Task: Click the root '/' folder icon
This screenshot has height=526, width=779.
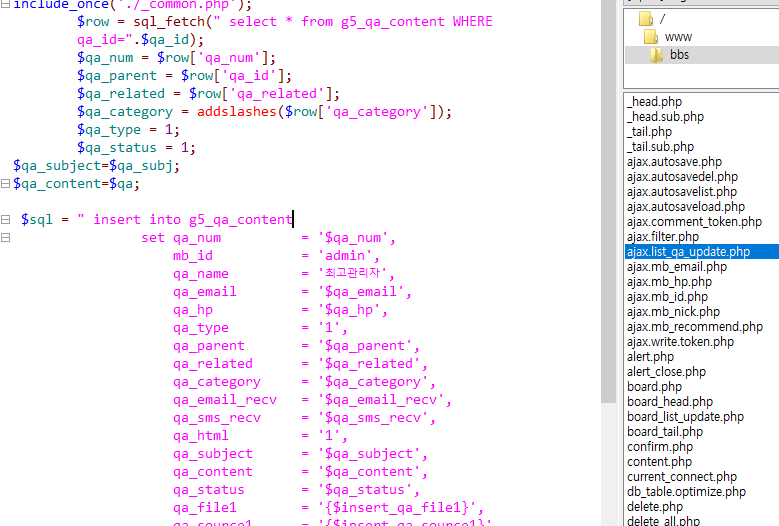Action: coord(645,18)
